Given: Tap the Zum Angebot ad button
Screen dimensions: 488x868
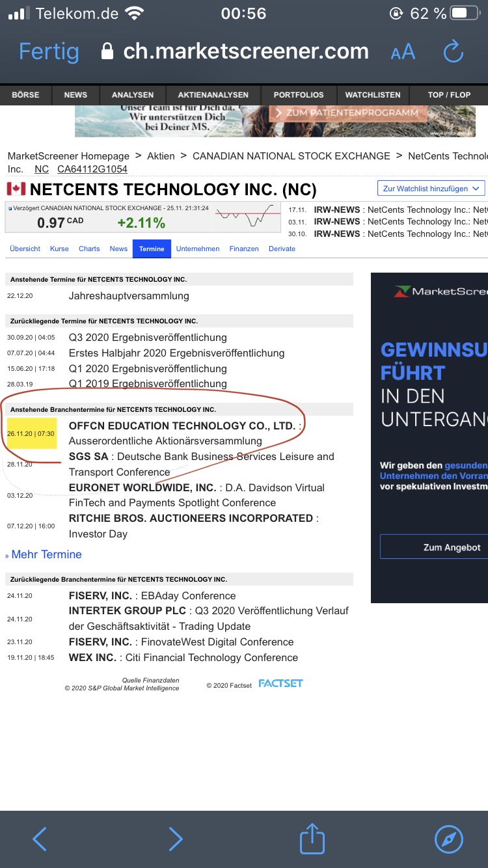Looking at the screenshot, I should [433, 547].
